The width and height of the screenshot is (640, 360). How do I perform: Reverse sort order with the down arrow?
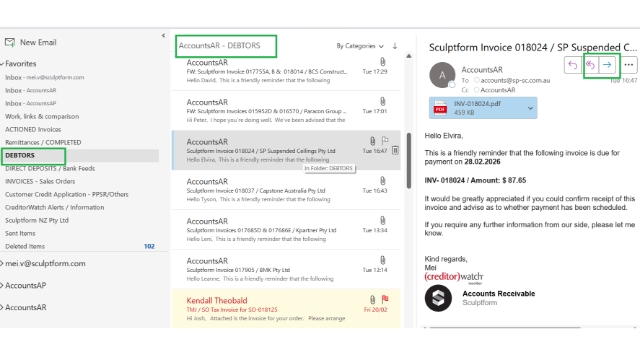point(395,46)
